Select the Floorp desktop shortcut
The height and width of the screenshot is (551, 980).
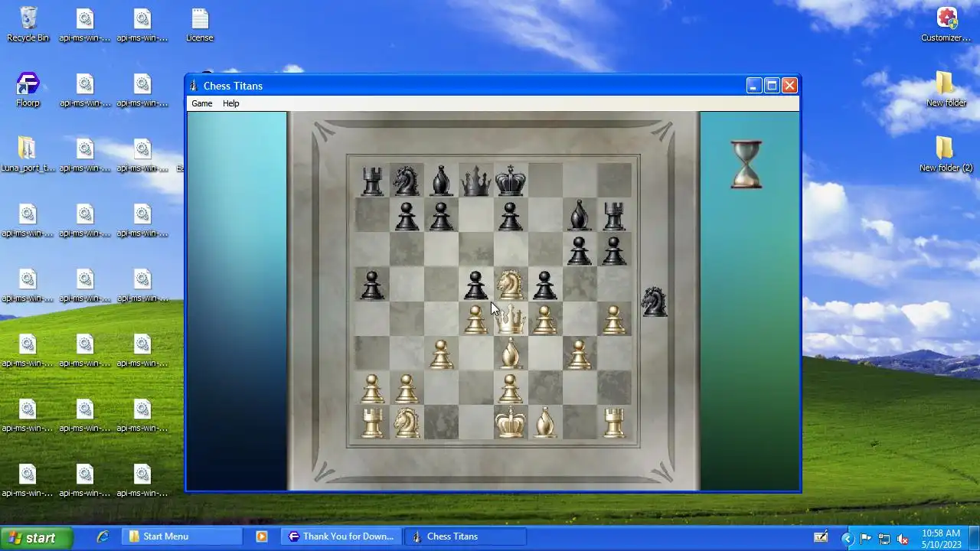(28, 89)
